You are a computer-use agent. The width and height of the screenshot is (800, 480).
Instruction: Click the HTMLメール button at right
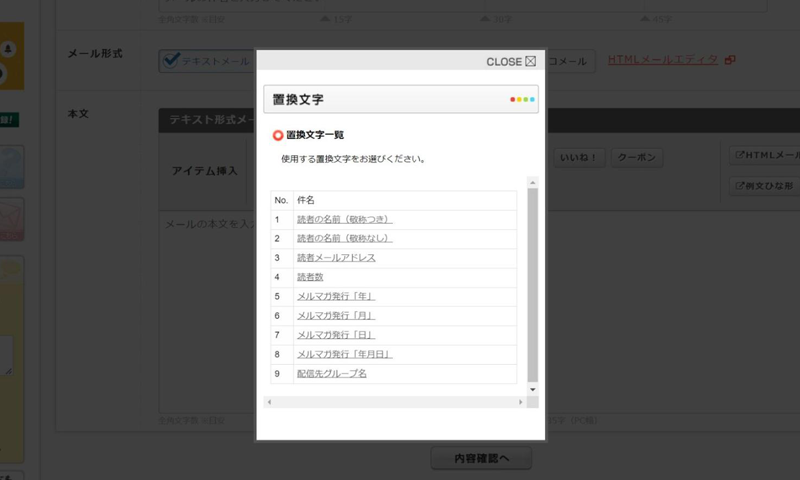tap(765, 155)
